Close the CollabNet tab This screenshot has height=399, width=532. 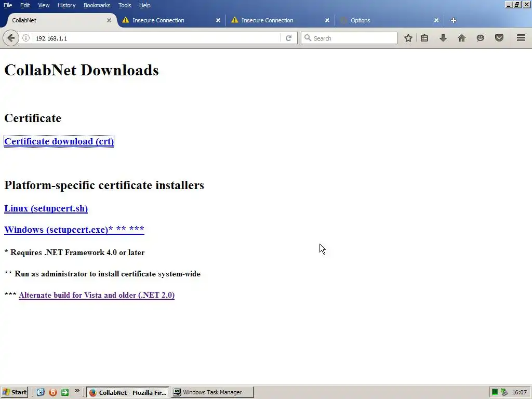click(109, 20)
